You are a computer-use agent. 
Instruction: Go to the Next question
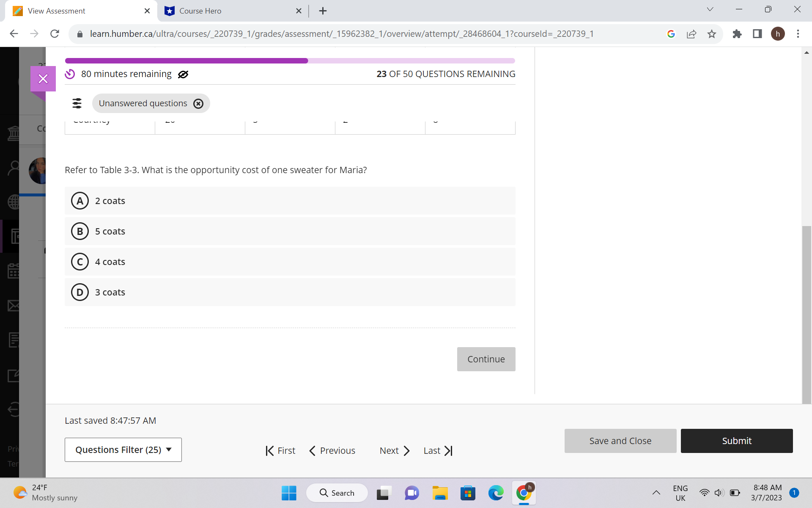395,450
